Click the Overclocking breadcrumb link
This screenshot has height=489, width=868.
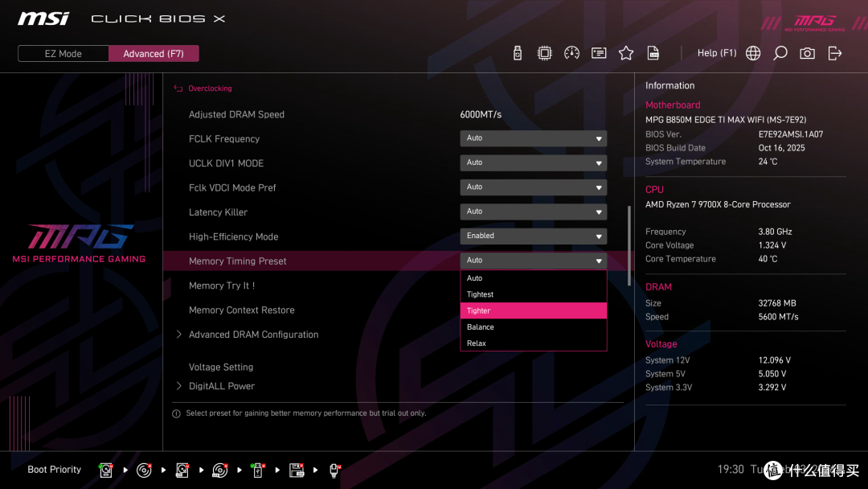tap(210, 88)
